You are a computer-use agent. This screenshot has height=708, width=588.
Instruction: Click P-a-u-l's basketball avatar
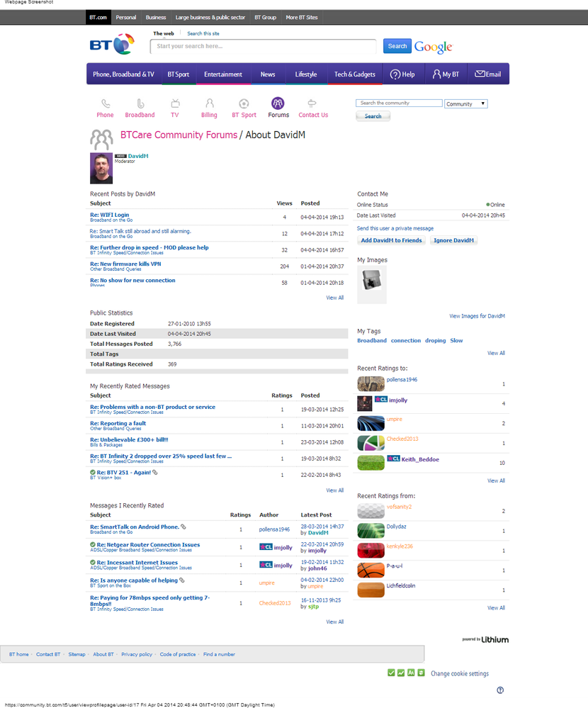point(371,571)
